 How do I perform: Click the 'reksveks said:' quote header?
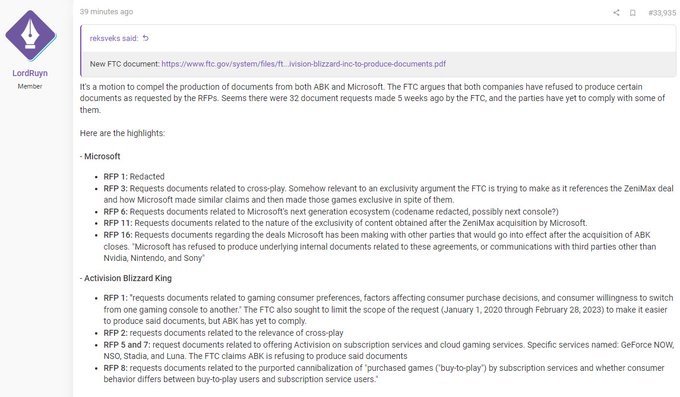click(114, 38)
